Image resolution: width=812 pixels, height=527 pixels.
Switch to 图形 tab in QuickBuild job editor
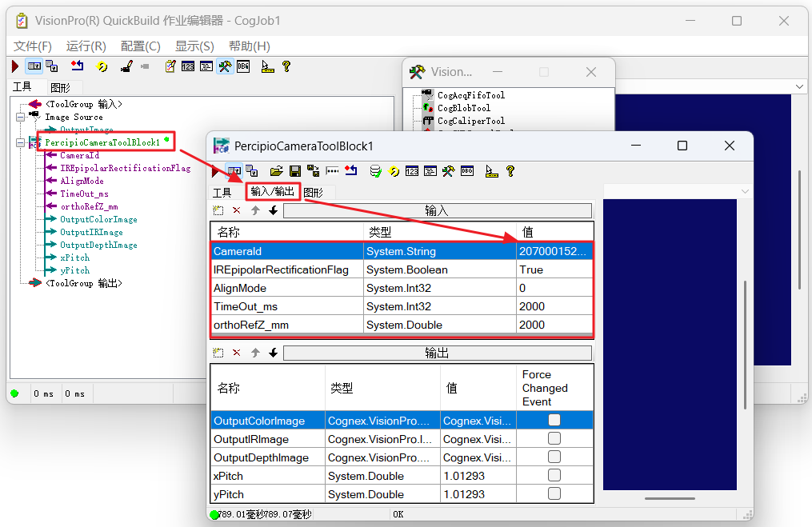[60, 87]
